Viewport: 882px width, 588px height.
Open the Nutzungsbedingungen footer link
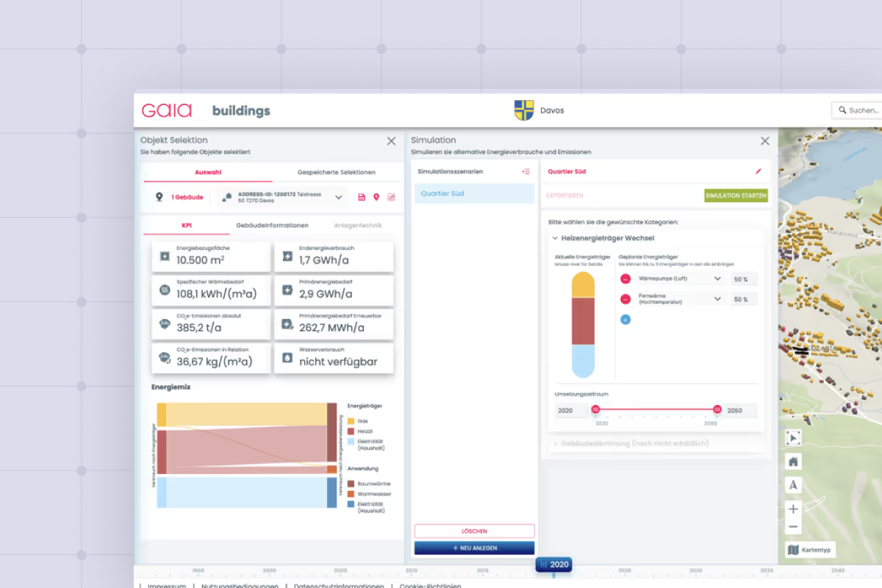pyautogui.click(x=240, y=586)
